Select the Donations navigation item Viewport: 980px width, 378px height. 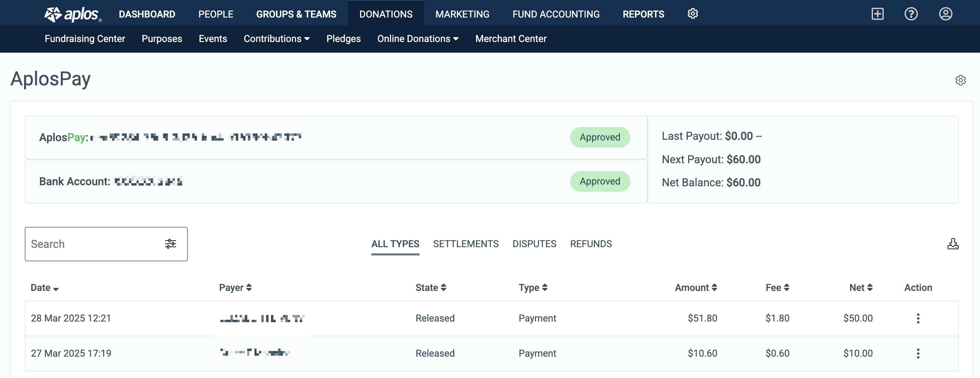point(386,14)
